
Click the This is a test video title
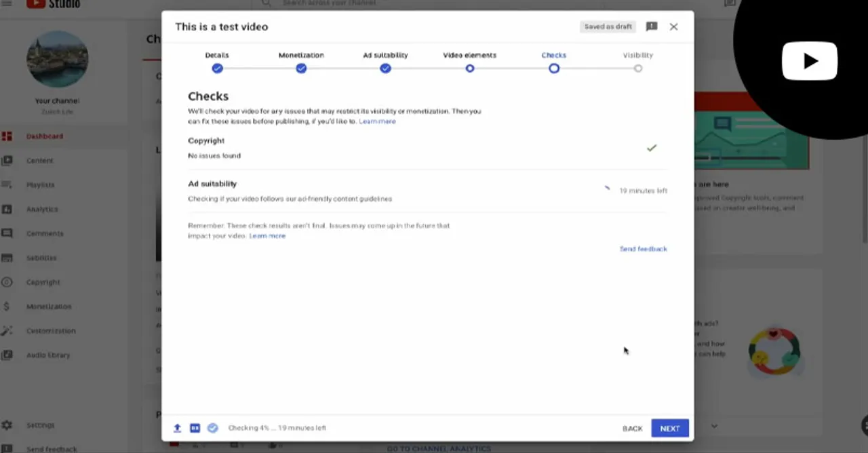tap(222, 26)
